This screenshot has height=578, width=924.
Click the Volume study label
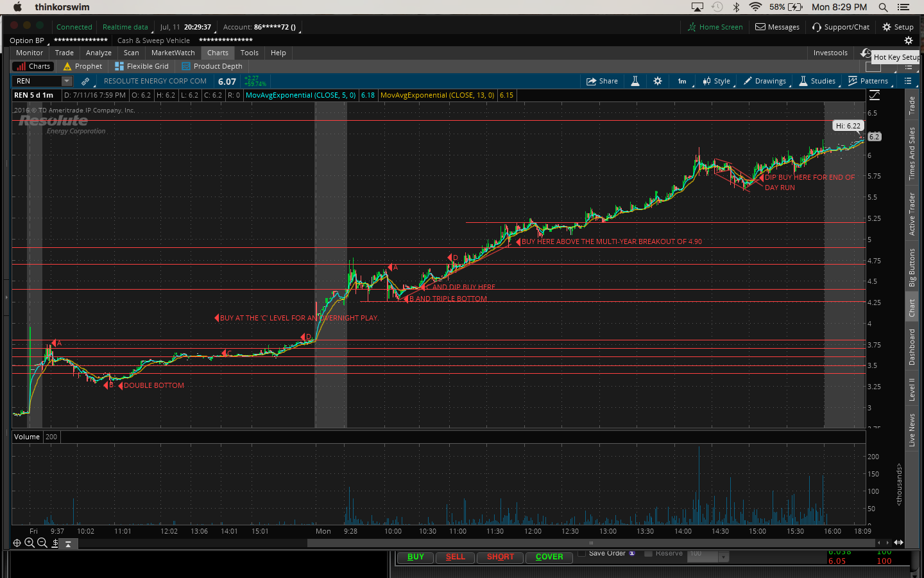27,437
